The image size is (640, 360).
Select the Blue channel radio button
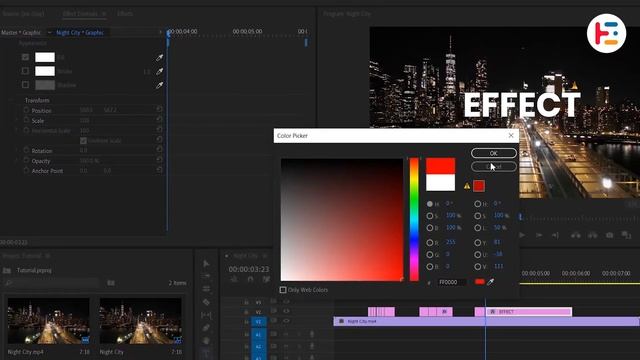pyautogui.click(x=430, y=267)
